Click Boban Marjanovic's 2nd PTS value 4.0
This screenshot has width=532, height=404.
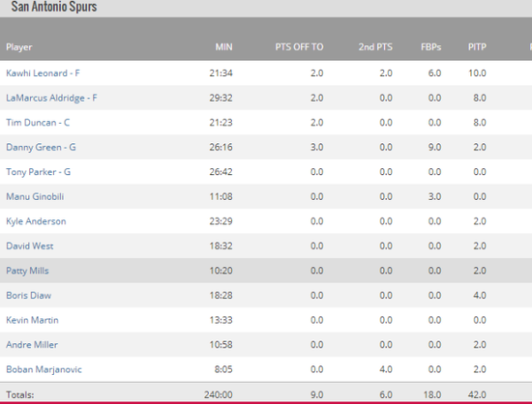(x=386, y=369)
